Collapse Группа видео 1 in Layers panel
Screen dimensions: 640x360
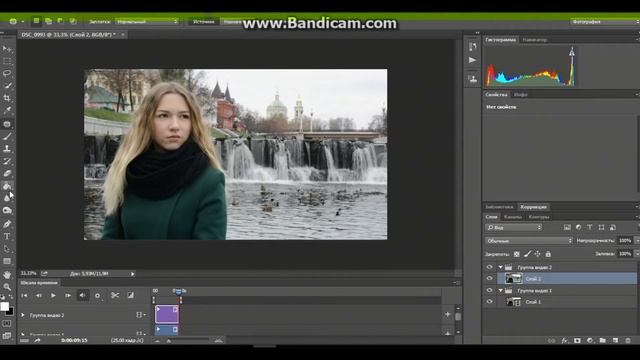(500, 291)
